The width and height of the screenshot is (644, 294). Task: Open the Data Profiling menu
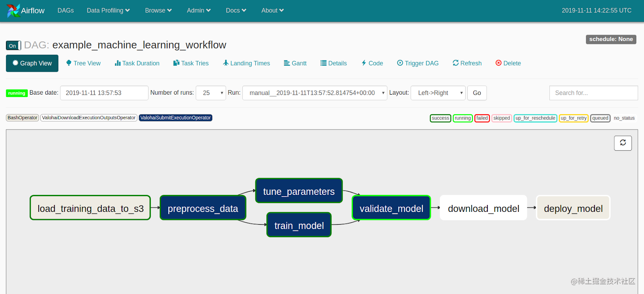(x=108, y=10)
